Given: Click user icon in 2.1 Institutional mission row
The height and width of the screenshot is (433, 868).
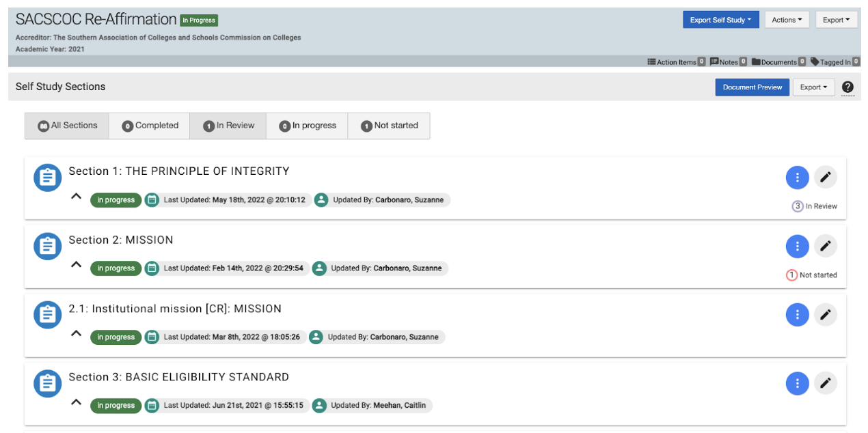Looking at the screenshot, I should 316,337.
